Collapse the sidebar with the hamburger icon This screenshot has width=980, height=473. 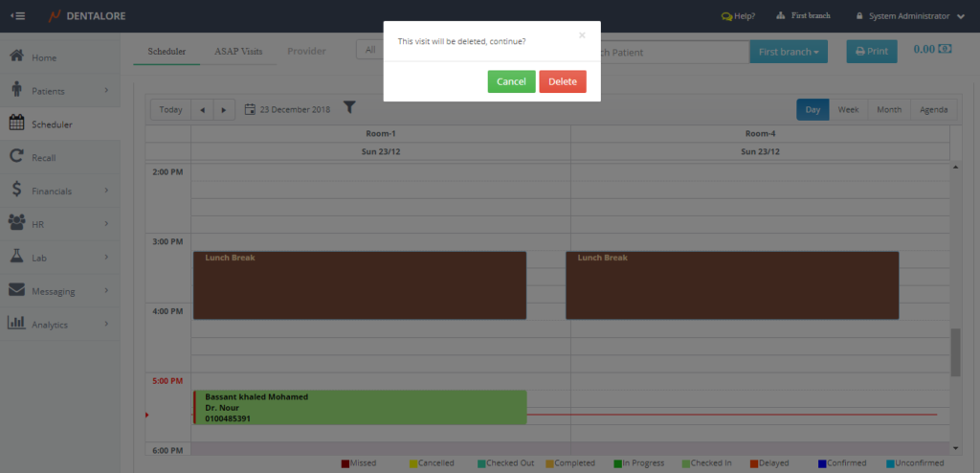18,16
